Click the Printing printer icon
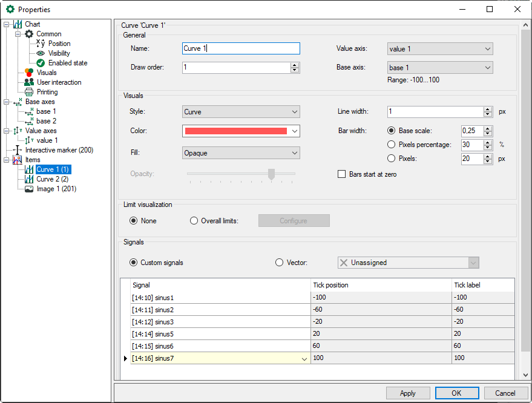Screen dimensions: 532x403 coord(29,92)
